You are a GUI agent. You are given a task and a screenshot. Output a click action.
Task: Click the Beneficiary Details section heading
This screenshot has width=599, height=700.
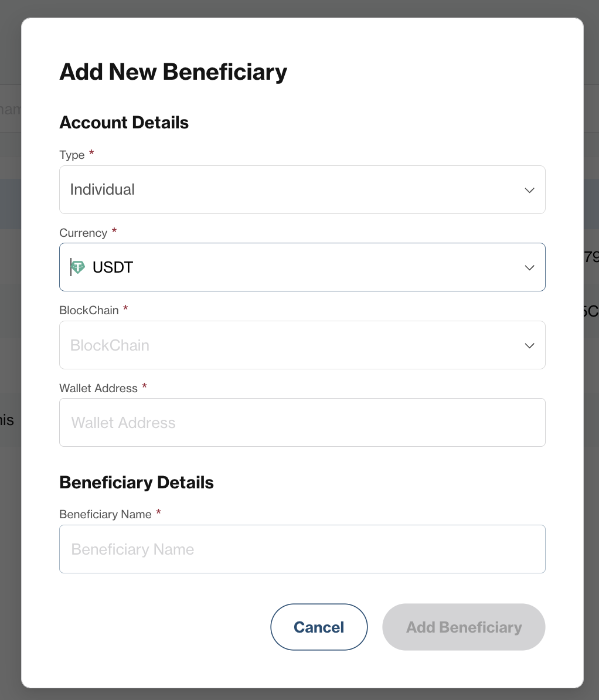click(137, 482)
